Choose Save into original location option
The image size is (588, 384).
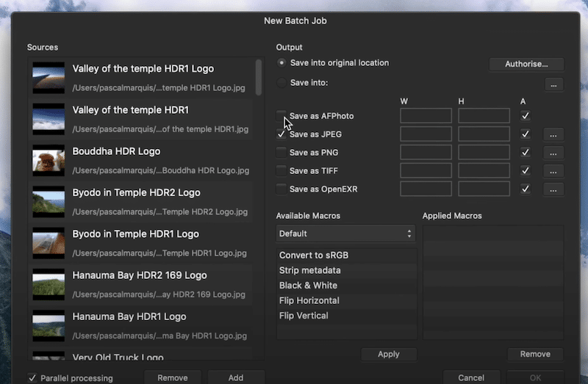pos(282,63)
